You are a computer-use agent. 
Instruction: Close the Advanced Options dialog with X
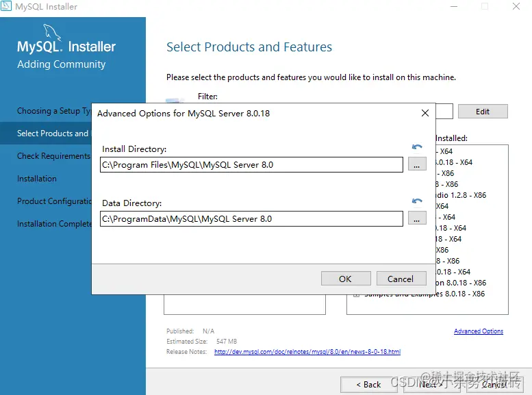[x=425, y=113]
